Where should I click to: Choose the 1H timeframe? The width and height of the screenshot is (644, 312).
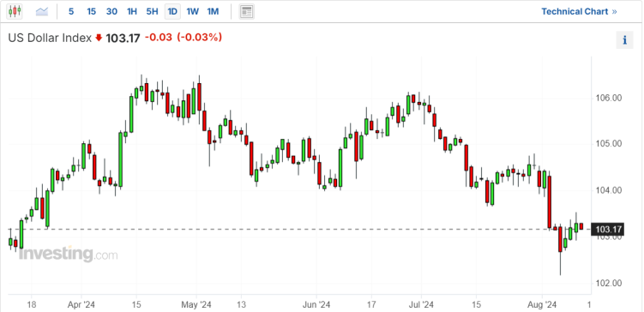tap(132, 11)
